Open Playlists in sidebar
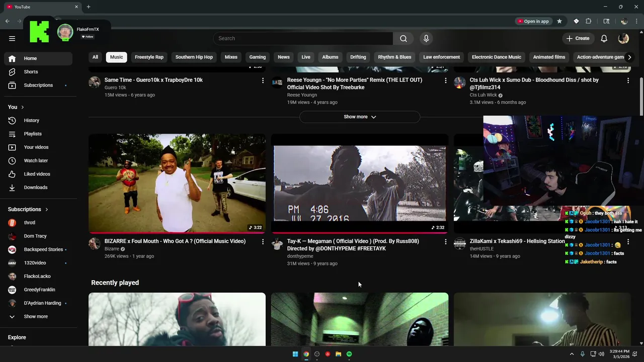644x362 pixels. click(x=38, y=134)
